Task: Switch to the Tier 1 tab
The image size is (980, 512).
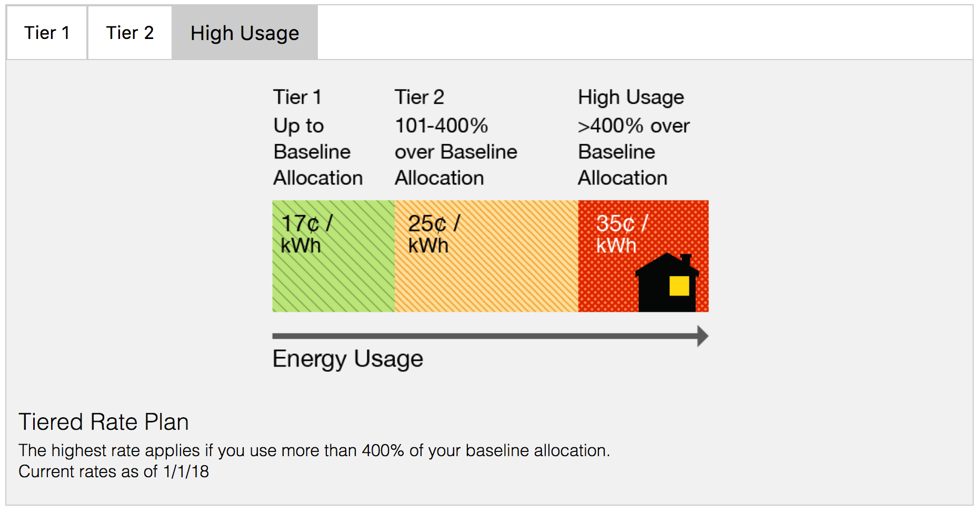Action: 46,33
